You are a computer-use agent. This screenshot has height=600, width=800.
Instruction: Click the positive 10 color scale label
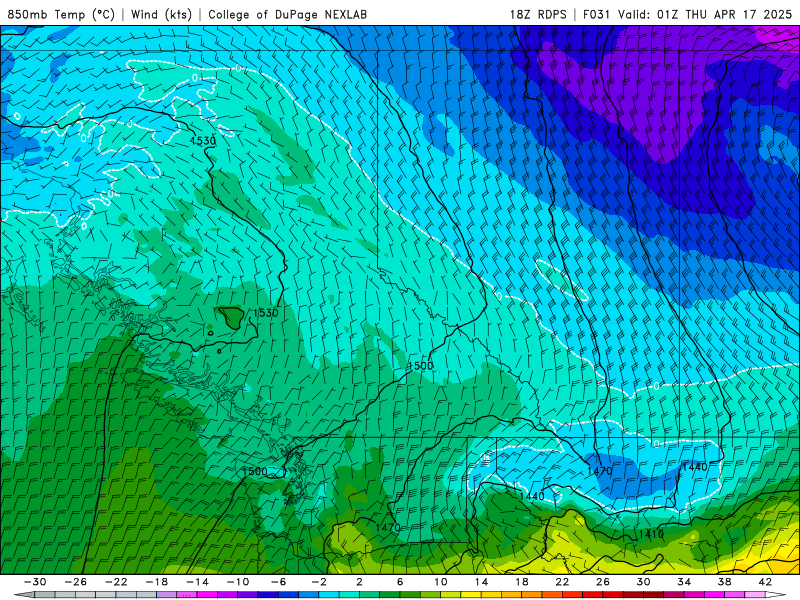click(441, 582)
